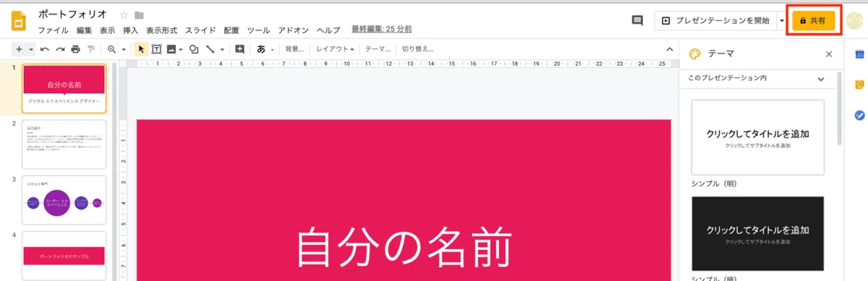This screenshot has height=281, width=868.
Task: Select the arrow cursor tool
Action: point(142,49)
